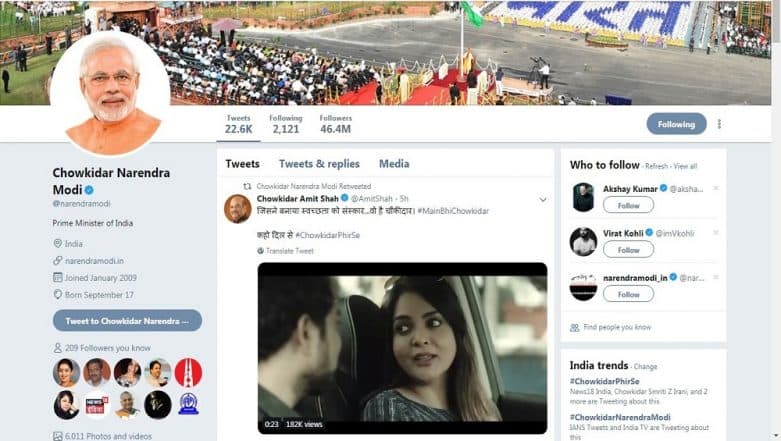This screenshot has width=781, height=441.
Task: Open 209 Followers you know
Action: pos(108,348)
